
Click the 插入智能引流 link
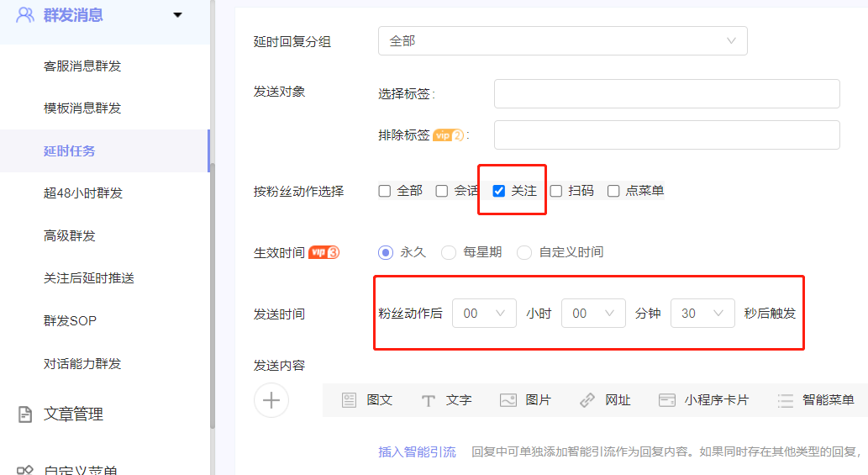pos(417,451)
